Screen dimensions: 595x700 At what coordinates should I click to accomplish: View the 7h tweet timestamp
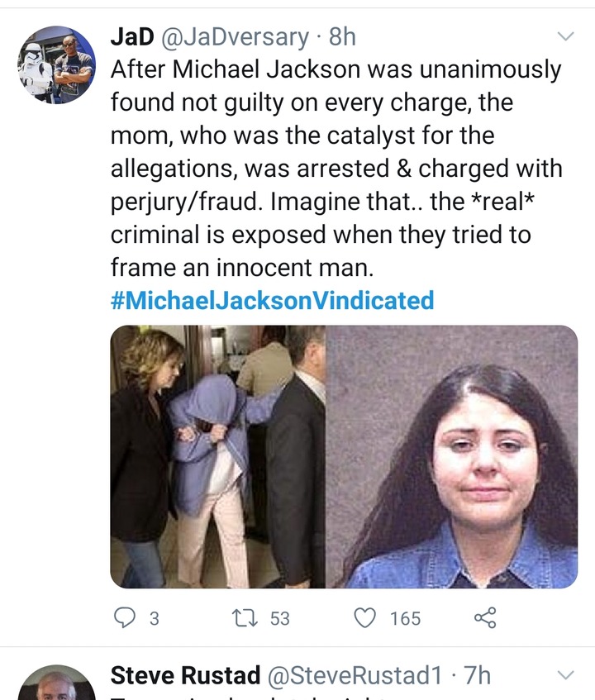point(478,675)
